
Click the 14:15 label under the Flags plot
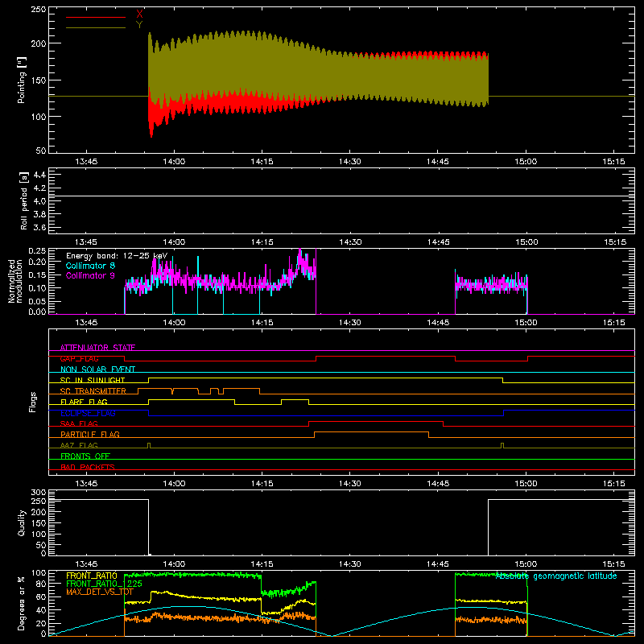262,484
